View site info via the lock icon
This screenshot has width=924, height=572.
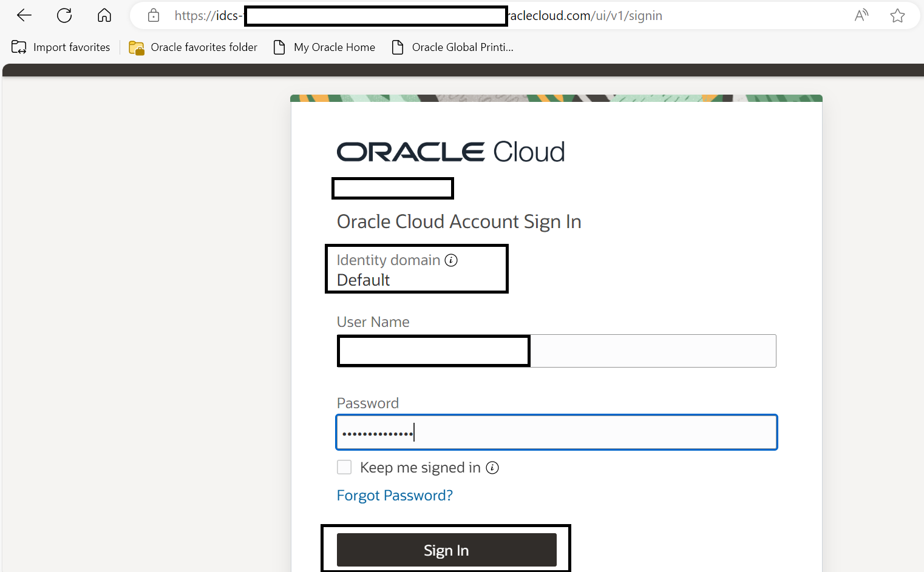[154, 16]
